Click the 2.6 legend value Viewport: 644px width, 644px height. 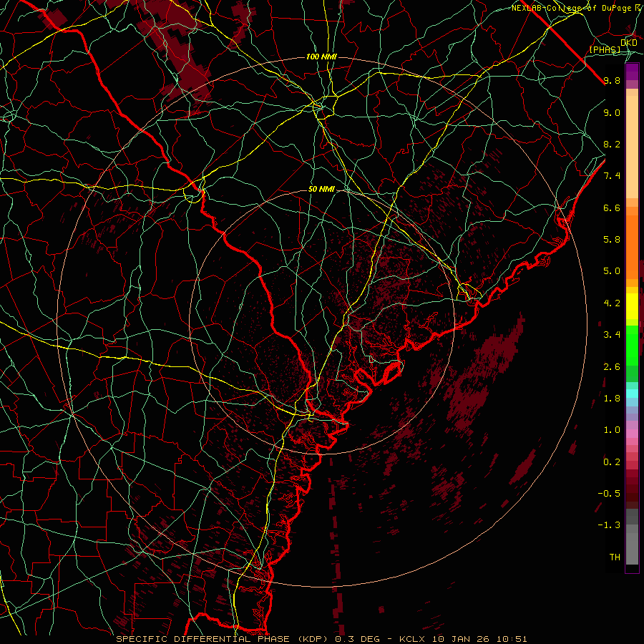pos(612,367)
